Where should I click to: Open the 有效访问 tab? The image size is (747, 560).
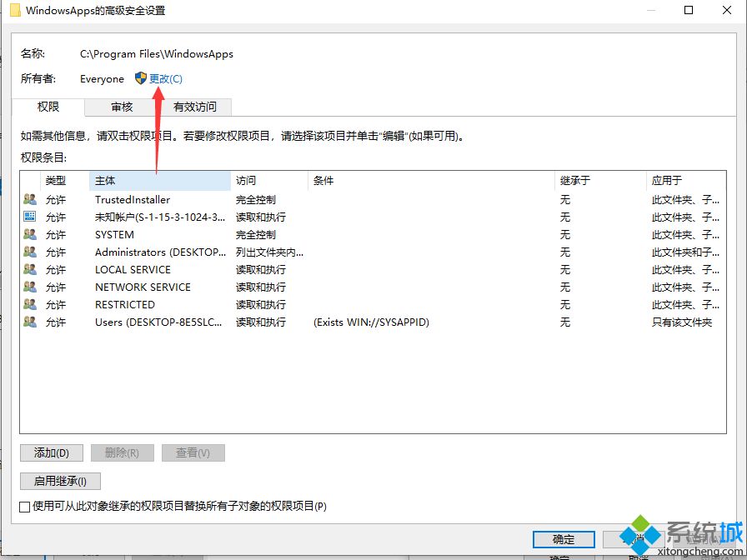194,107
